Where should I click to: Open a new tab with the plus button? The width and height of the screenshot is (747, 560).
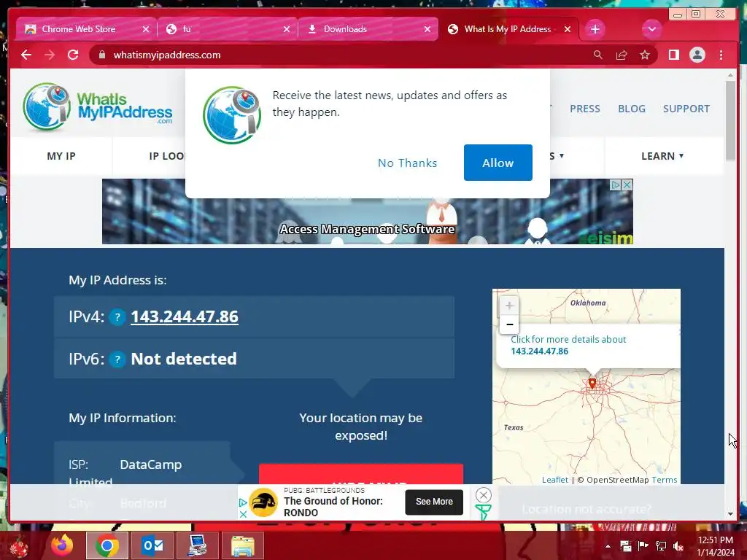click(595, 29)
